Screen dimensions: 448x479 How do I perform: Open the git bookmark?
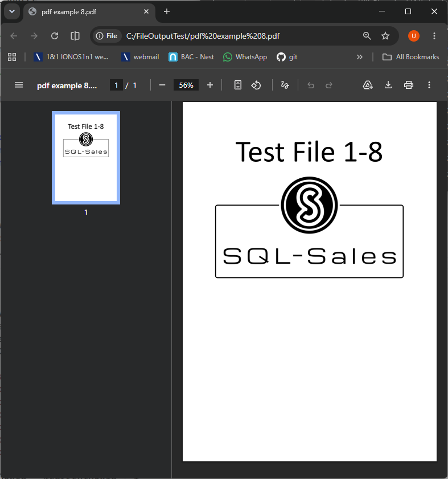click(x=287, y=57)
